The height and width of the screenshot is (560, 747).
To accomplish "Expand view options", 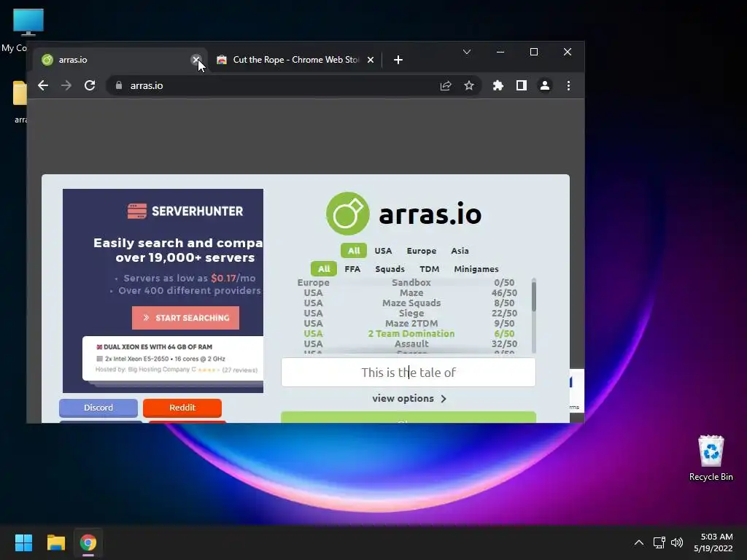I will click(409, 398).
